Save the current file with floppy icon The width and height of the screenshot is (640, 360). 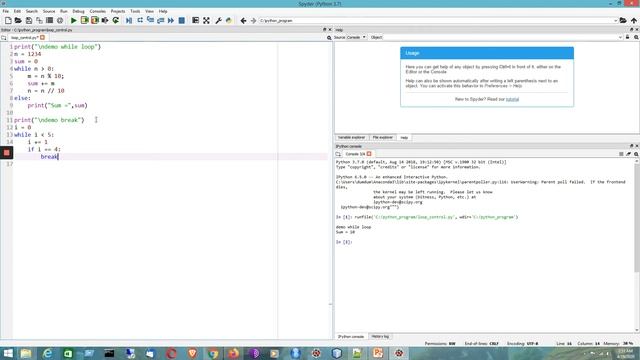point(29,20)
